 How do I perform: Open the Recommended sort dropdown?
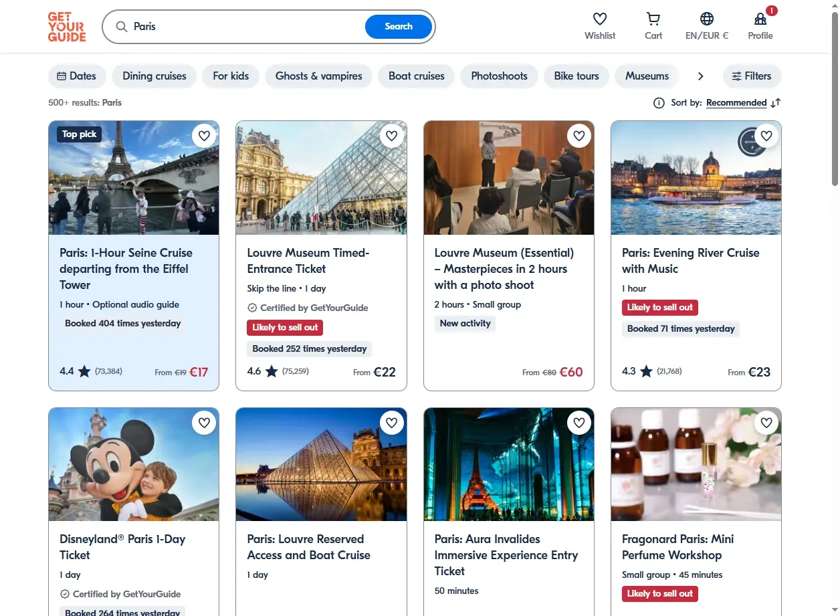click(x=736, y=103)
